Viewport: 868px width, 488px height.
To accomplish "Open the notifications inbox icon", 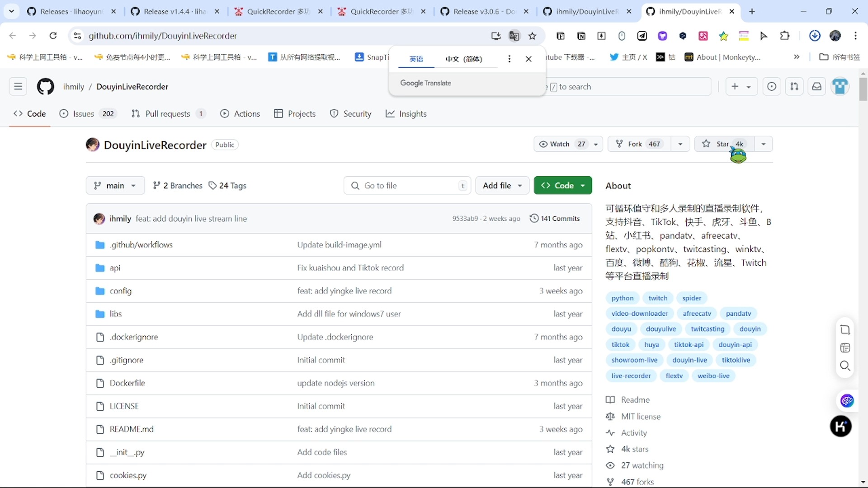I will [x=817, y=86].
